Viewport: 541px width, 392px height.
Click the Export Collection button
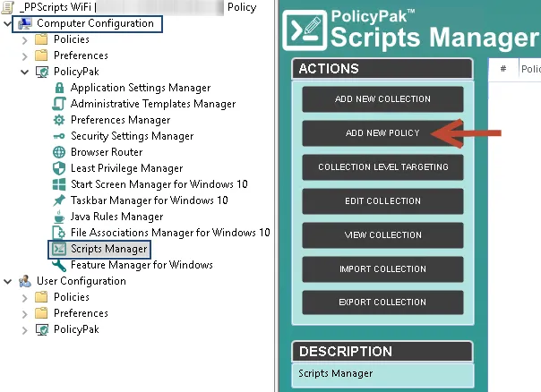382,303
